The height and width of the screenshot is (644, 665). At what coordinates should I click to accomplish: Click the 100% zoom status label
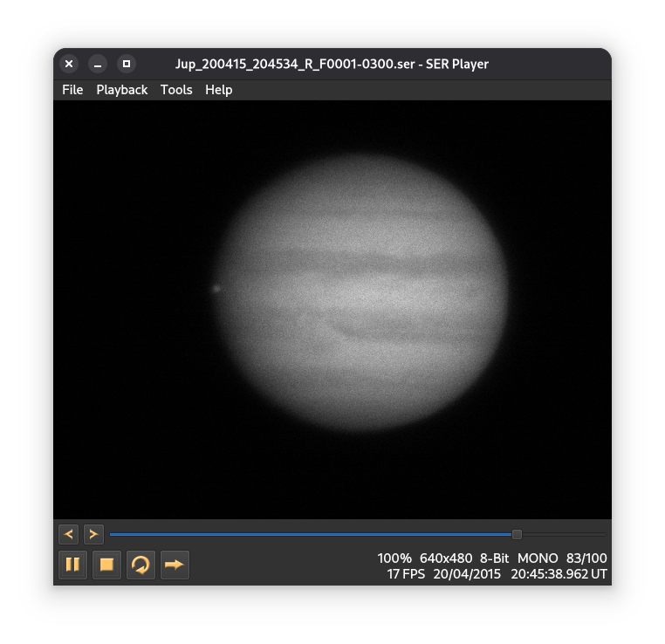click(394, 558)
